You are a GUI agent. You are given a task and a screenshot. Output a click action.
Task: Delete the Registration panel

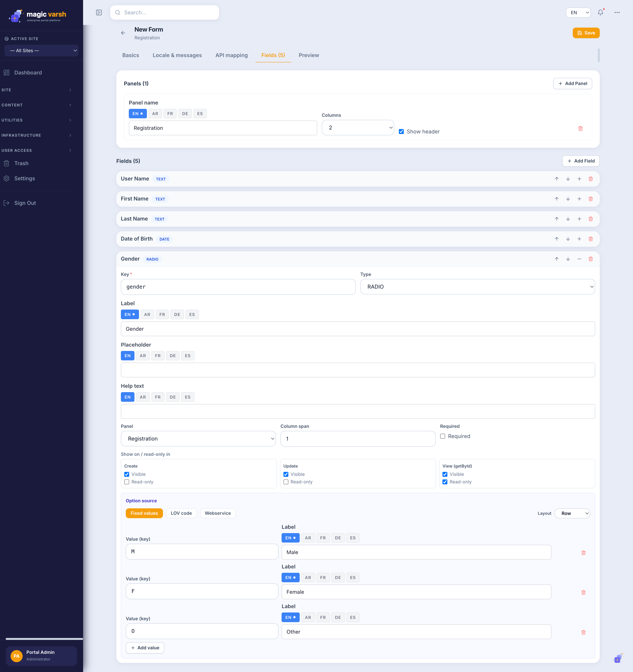tap(580, 129)
